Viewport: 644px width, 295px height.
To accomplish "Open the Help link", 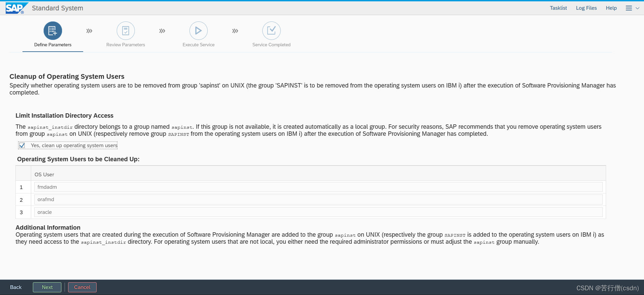I will (x=611, y=8).
